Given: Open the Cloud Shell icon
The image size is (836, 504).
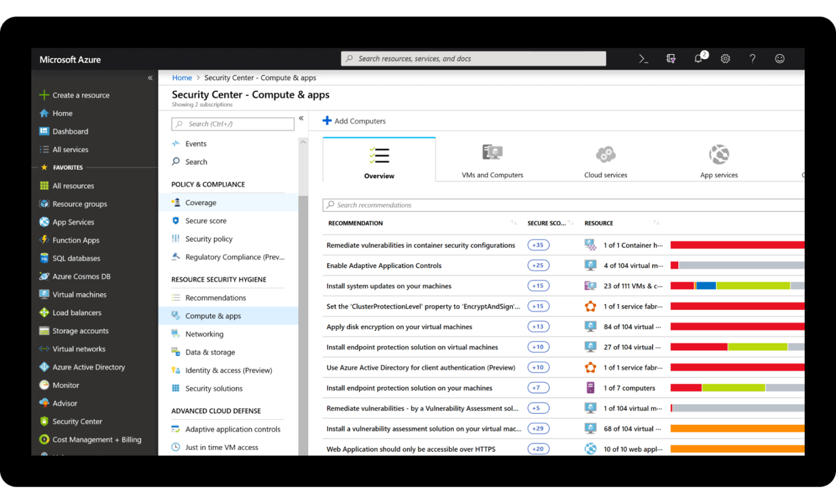Looking at the screenshot, I should (643, 59).
